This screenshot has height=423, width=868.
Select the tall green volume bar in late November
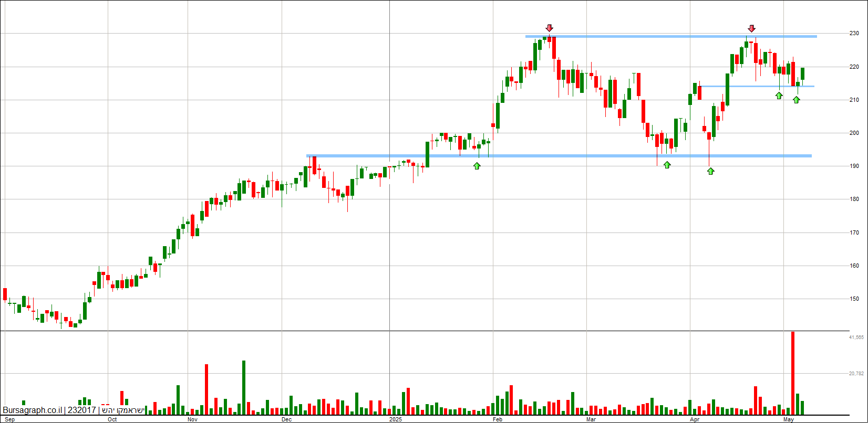244,387
